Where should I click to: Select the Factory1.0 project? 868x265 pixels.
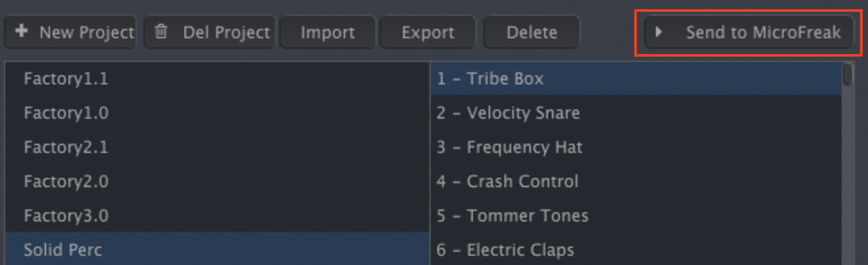click(217, 113)
